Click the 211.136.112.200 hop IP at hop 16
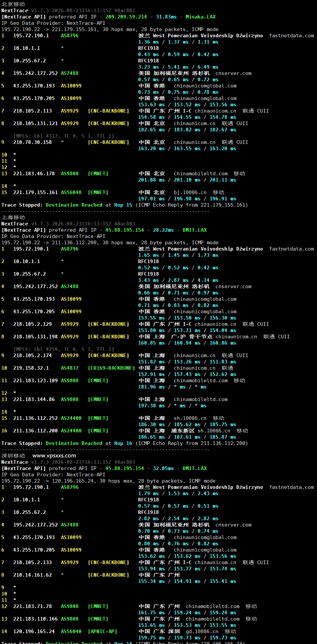This screenshot has height=644, width=317. point(35,431)
